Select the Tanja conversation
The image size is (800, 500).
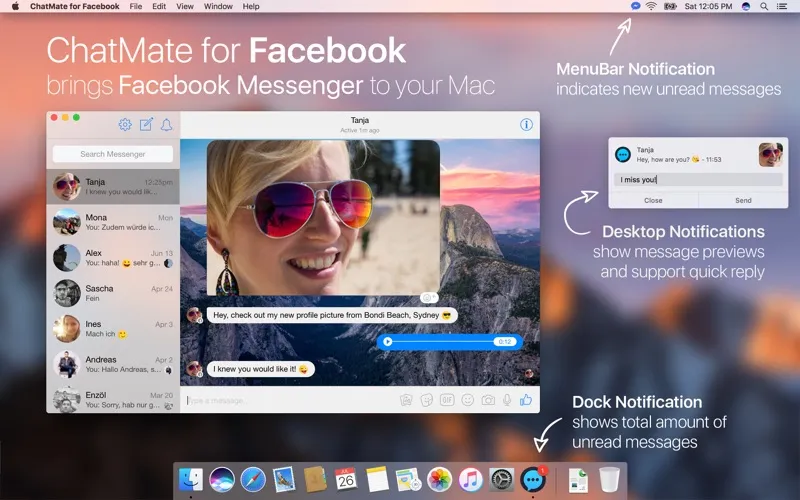click(x=113, y=187)
